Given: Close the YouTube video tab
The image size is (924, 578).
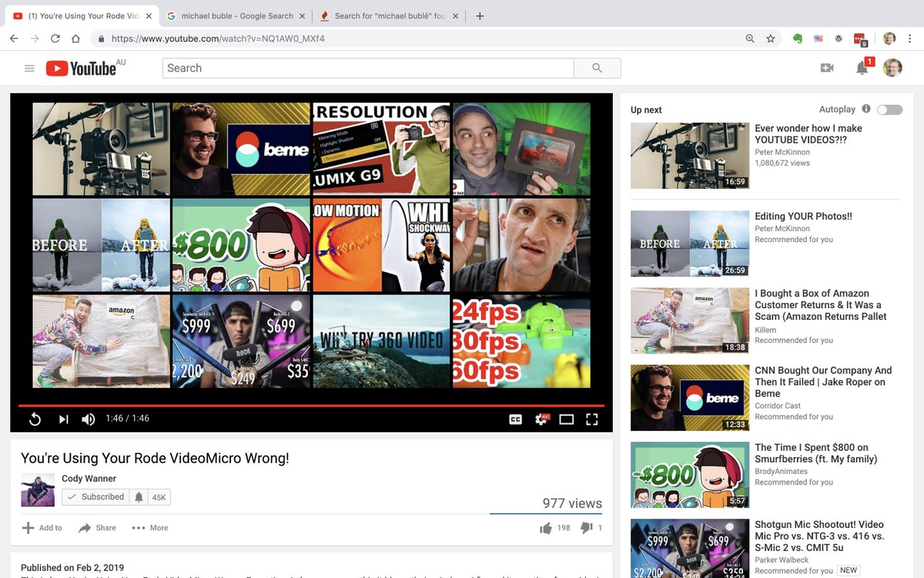Looking at the screenshot, I should click(x=149, y=15).
